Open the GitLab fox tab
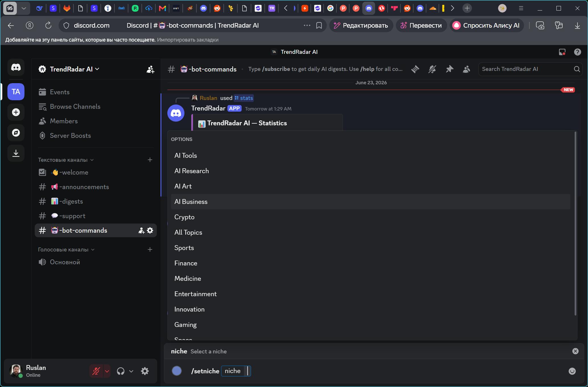This screenshot has height=387, width=588. pyautogui.click(x=67, y=8)
